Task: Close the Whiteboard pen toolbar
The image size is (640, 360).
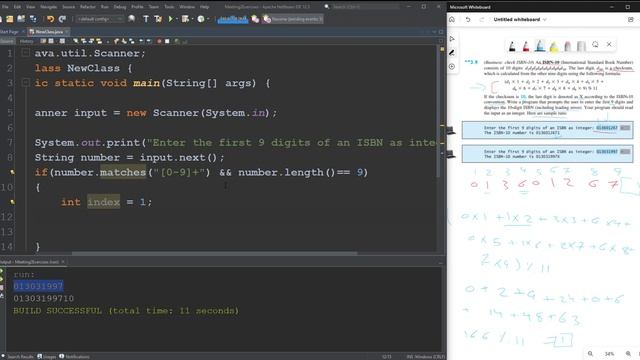Action: pos(609,44)
